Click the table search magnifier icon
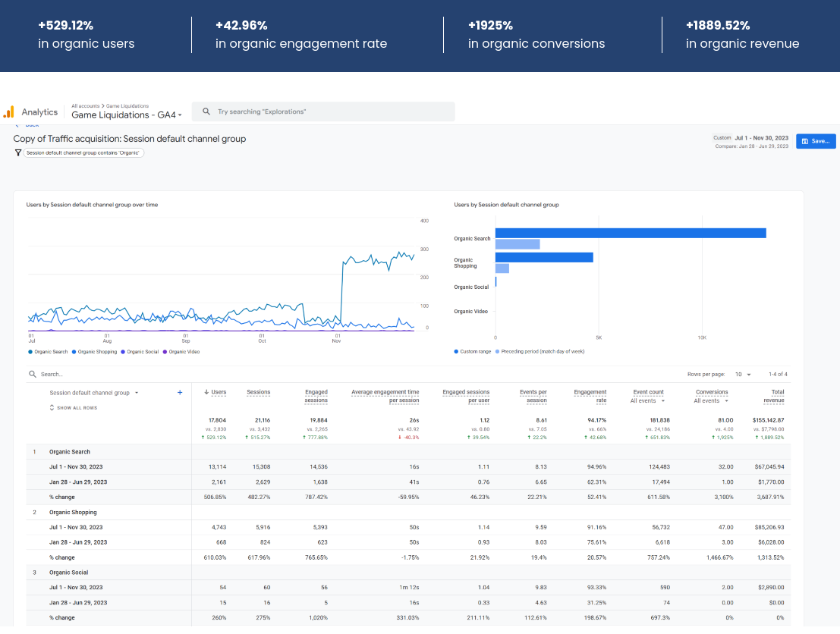Viewport: 840px width, 634px height. pos(33,375)
